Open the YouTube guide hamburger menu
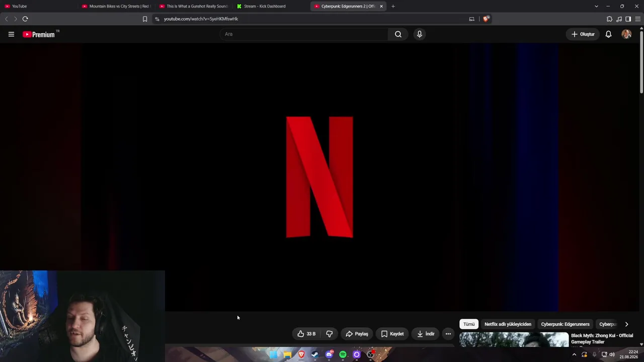 11,34
